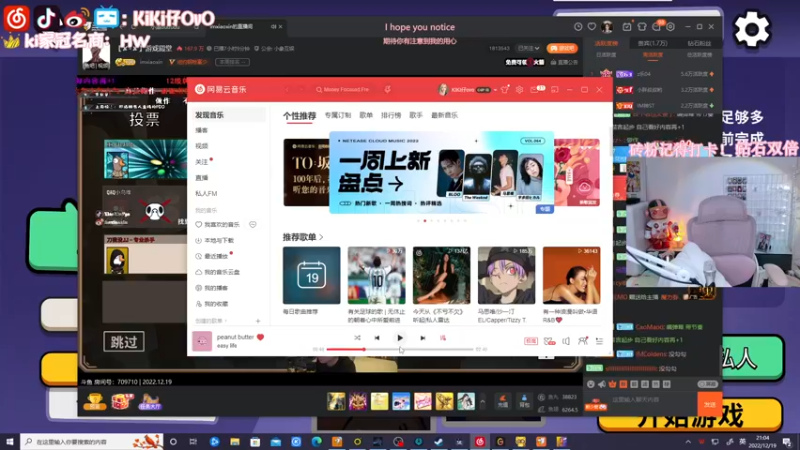Click the Windows Start button
Viewport: 800px width, 450px height.
coord(10,442)
